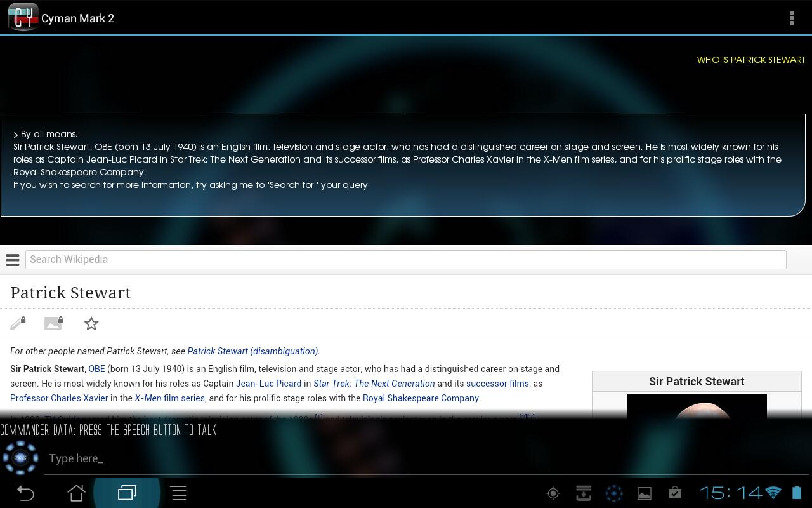Screen dimensions: 812x508
Task: Open the picture notification icon
Action: [645, 493]
